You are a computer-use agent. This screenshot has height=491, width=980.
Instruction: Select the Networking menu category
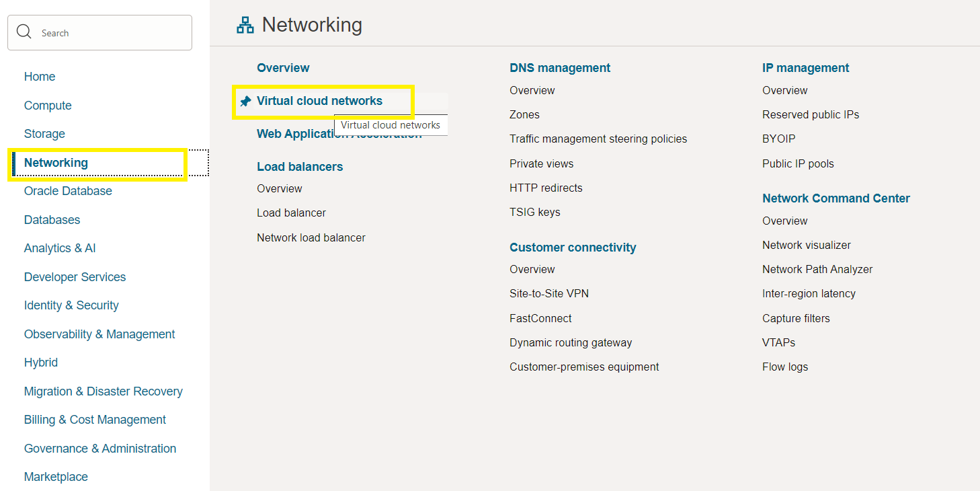[x=56, y=163]
